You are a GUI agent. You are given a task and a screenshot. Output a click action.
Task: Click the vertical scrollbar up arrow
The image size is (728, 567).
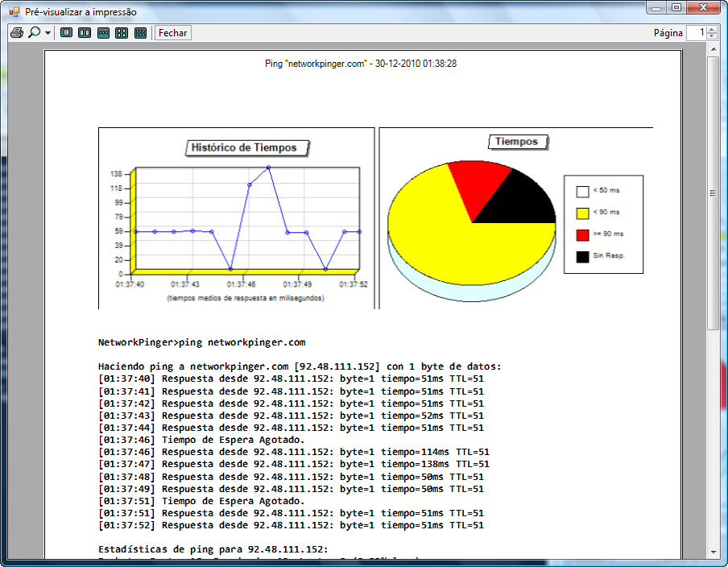click(714, 49)
